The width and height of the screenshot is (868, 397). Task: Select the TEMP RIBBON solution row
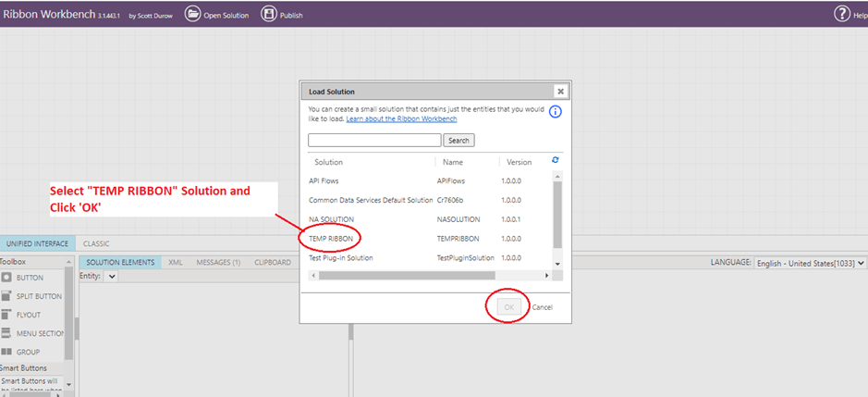[x=331, y=238]
